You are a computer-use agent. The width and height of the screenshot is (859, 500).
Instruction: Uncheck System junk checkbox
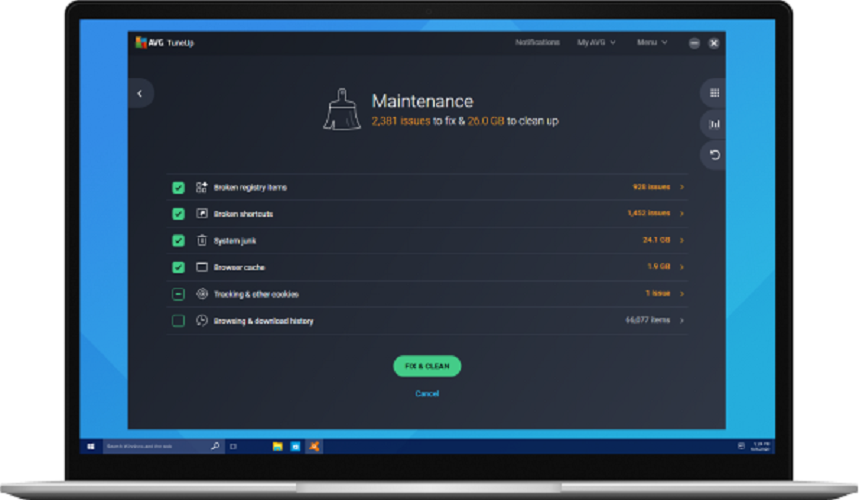tap(178, 240)
